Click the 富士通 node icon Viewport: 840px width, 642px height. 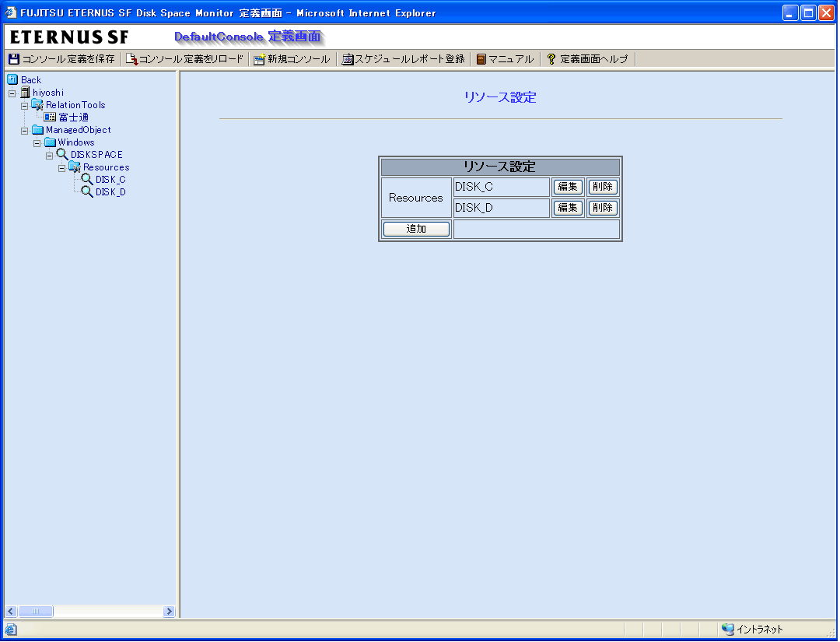pos(50,117)
